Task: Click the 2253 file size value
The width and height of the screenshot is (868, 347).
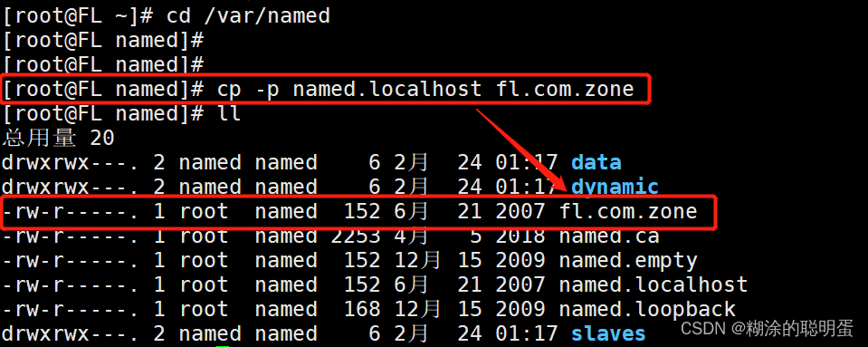Action: (356, 236)
